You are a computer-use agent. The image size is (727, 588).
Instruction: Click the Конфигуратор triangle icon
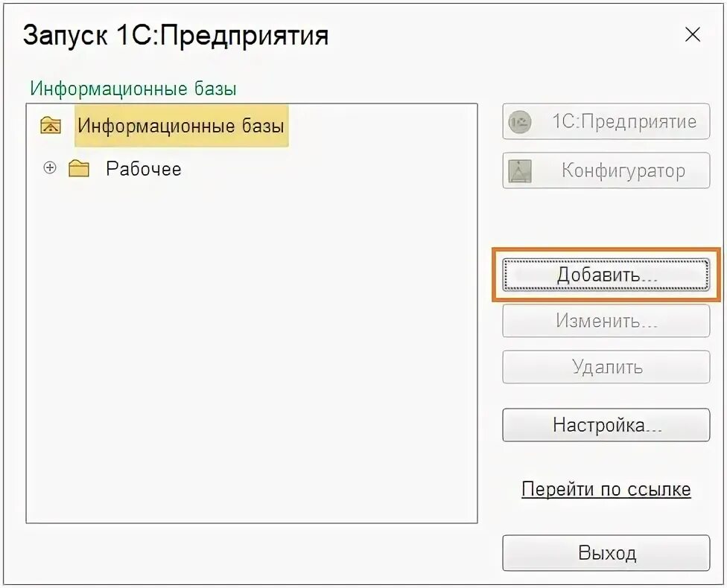pos(520,171)
